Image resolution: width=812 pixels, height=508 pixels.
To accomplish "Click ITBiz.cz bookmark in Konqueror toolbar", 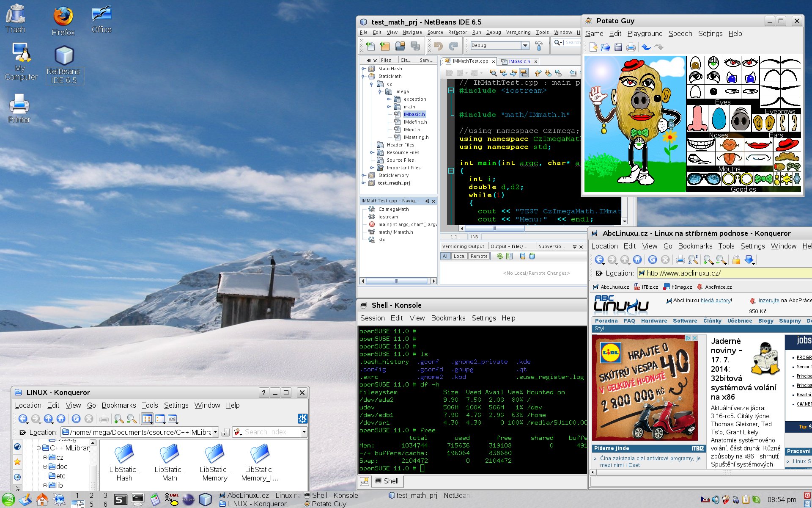I will point(646,287).
